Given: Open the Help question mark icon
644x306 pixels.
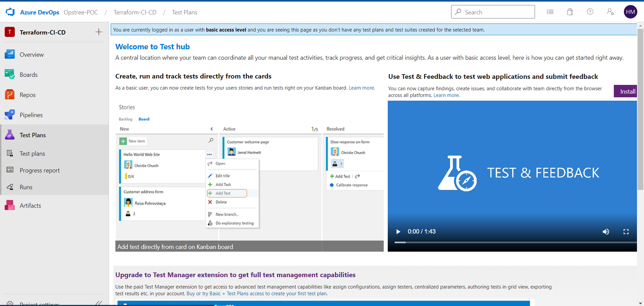Looking at the screenshot, I should coord(590,12).
